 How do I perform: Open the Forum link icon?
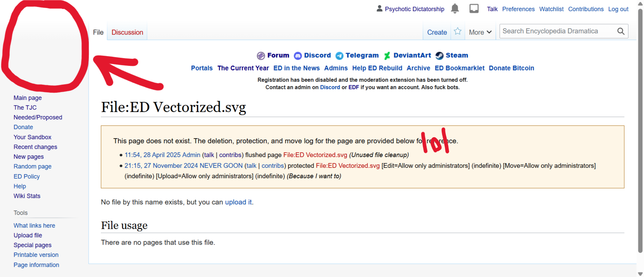(261, 55)
